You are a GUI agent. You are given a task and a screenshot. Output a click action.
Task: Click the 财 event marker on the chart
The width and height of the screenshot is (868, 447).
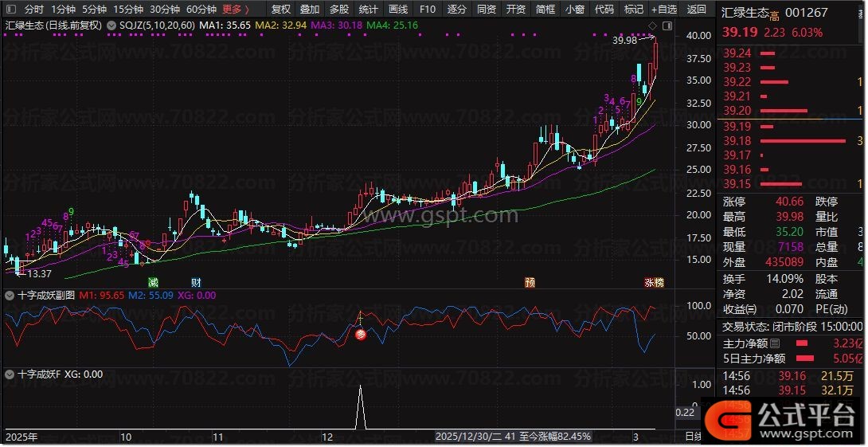pyautogui.click(x=196, y=282)
